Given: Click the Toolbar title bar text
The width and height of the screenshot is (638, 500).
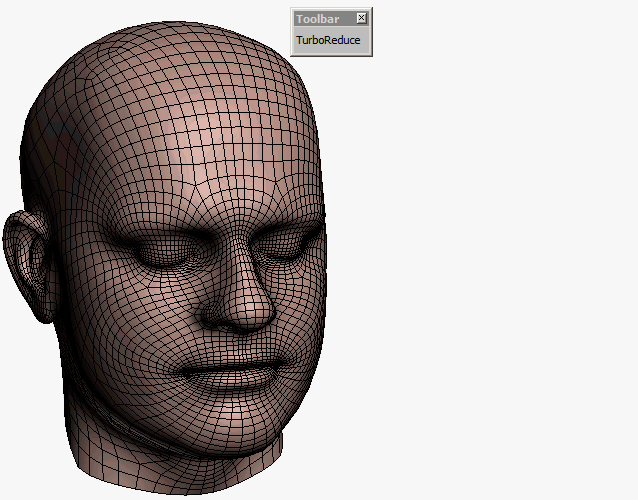Looking at the screenshot, I should pyautogui.click(x=317, y=19).
